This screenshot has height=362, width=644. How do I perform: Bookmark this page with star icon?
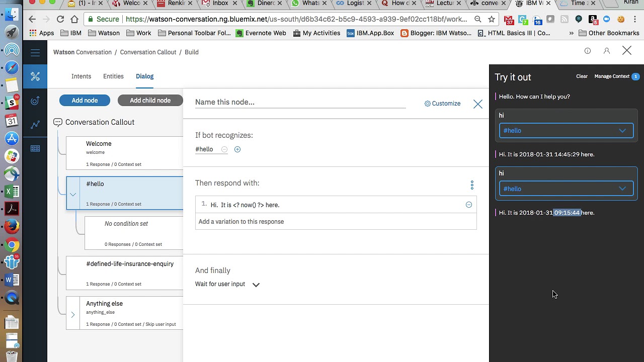pos(492,19)
